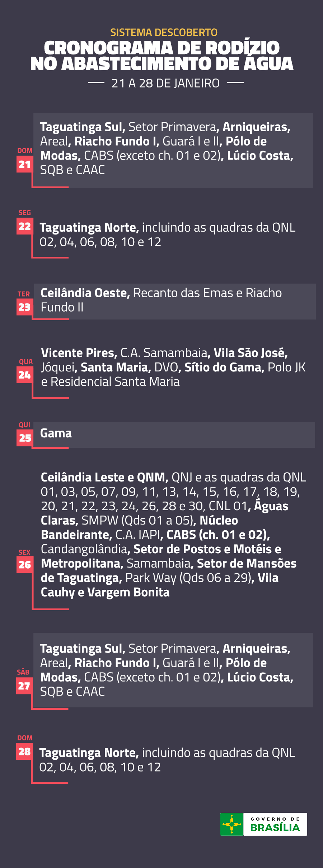
Task: Click the red 26 SEX date badge
Action: point(25,565)
